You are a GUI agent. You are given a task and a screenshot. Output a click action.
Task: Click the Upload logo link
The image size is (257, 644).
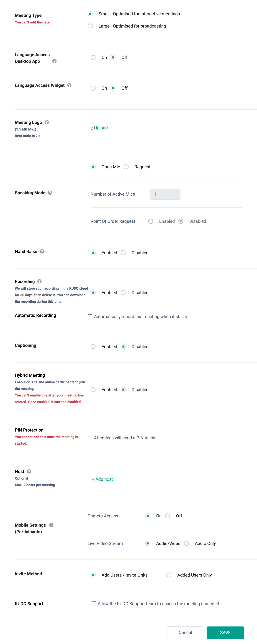99,128
